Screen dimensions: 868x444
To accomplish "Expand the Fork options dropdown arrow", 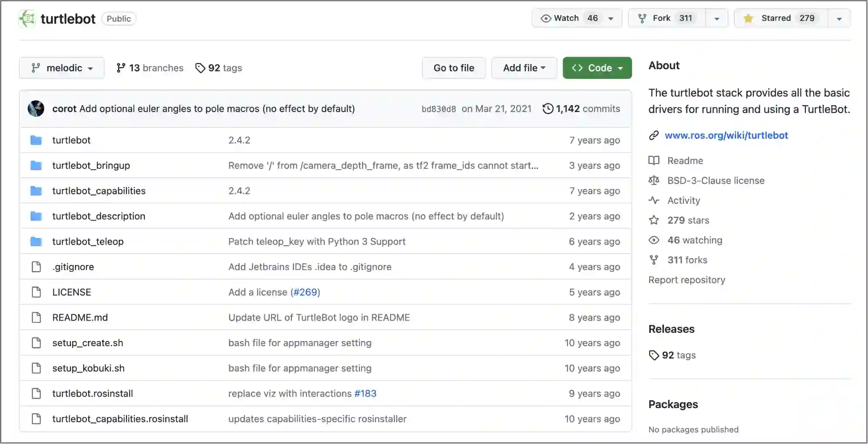I will tap(717, 19).
